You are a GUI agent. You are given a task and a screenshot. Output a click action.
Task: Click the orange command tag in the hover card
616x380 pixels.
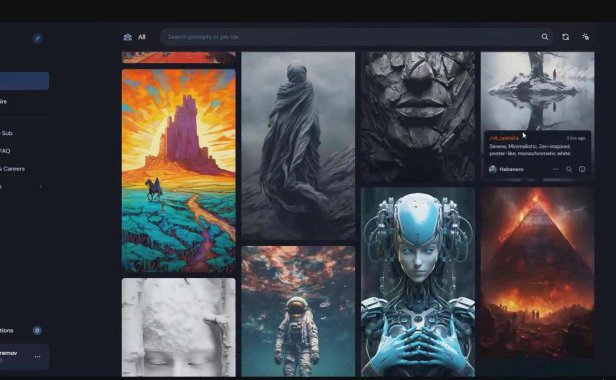(x=504, y=138)
